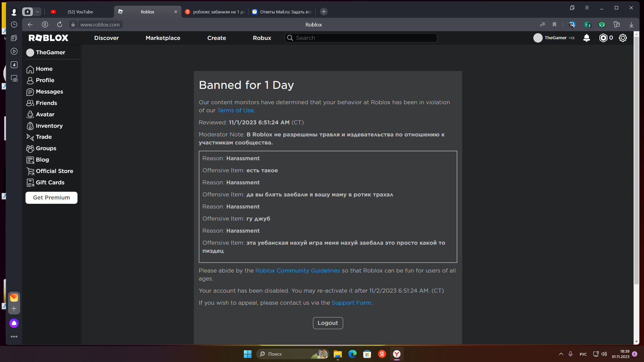Reload the page with refresh icon
Screen dimensions: 644x362
(x=60, y=24)
